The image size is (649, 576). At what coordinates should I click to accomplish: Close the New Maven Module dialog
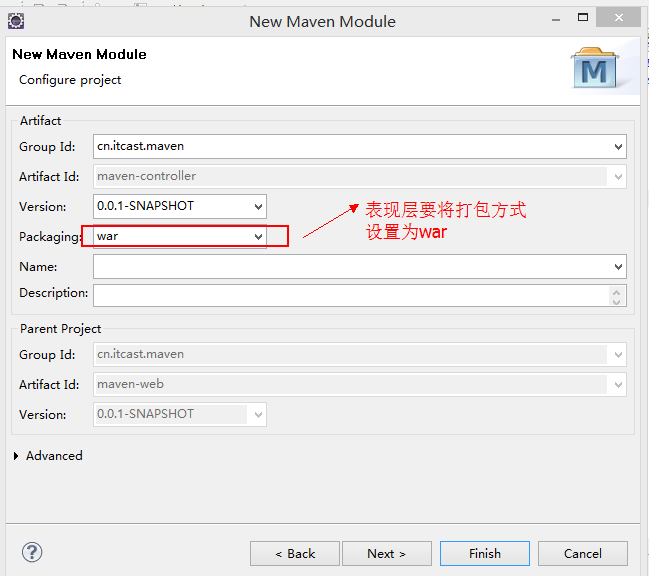628,20
